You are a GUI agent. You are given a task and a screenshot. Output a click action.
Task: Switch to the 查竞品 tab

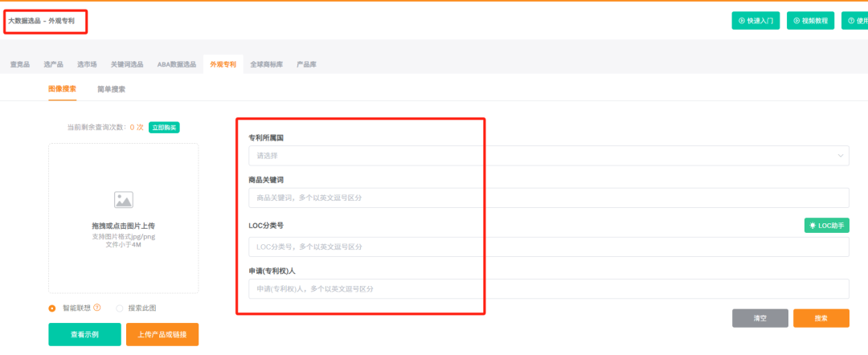click(20, 65)
